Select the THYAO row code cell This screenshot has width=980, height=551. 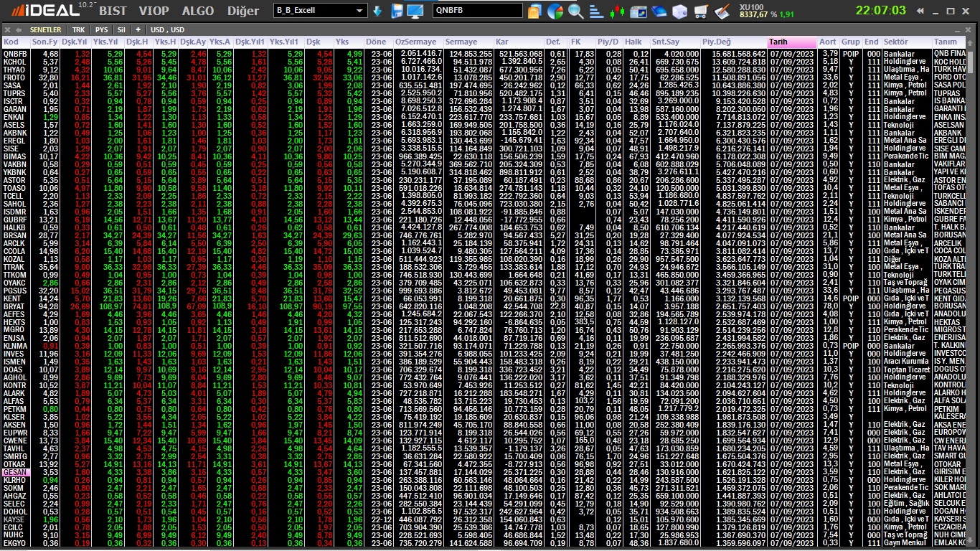point(15,69)
